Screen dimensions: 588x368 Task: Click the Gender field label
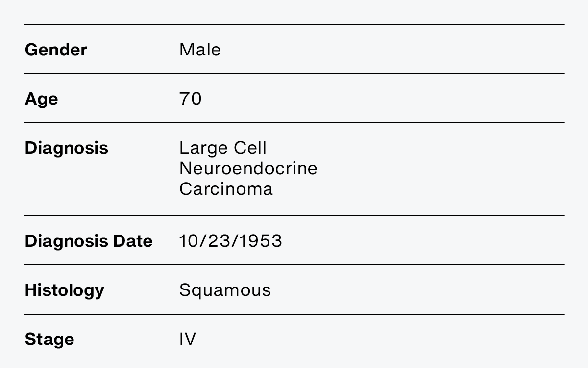click(56, 50)
